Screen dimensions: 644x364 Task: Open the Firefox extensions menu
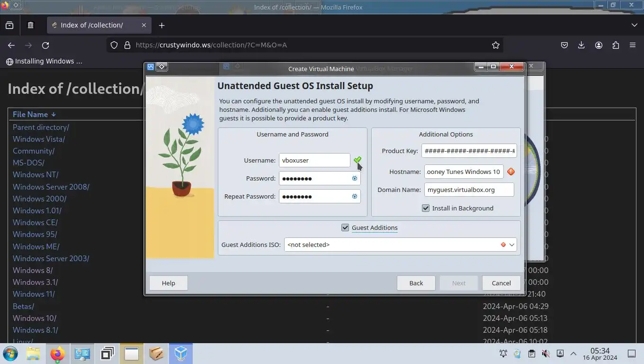616,45
